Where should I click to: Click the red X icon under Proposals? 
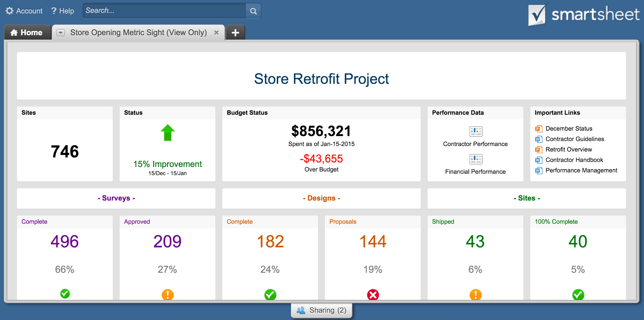pyautogui.click(x=373, y=295)
